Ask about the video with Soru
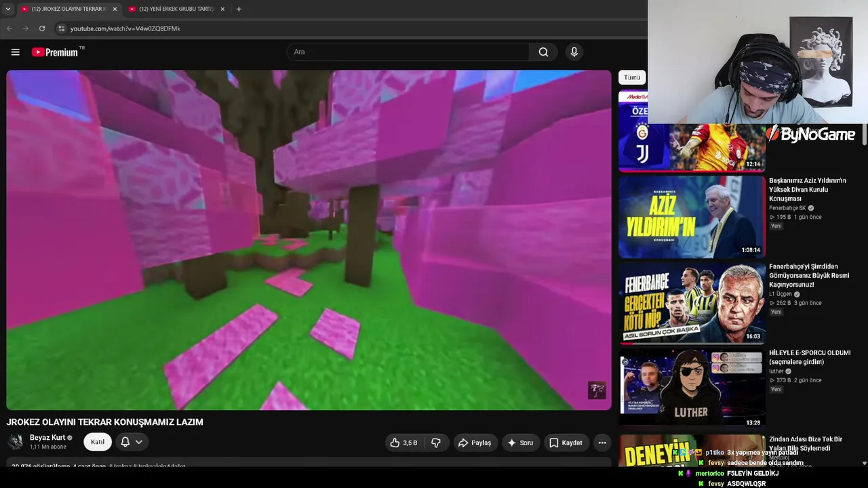The image size is (868, 488). click(520, 443)
